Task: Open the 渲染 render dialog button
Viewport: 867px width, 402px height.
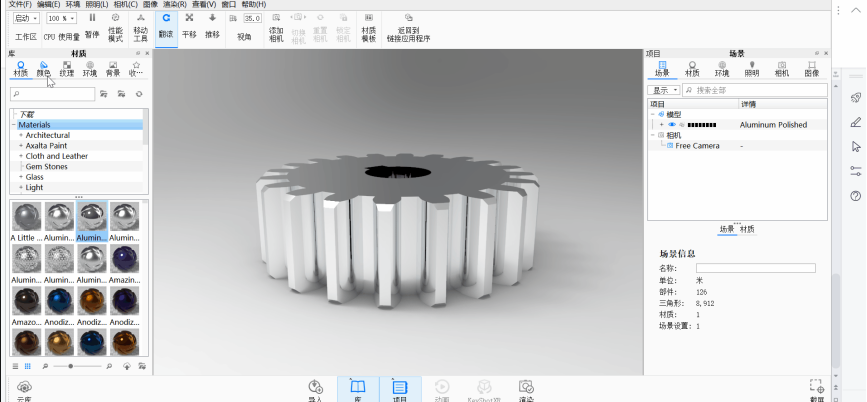Action: pyautogui.click(x=526, y=390)
